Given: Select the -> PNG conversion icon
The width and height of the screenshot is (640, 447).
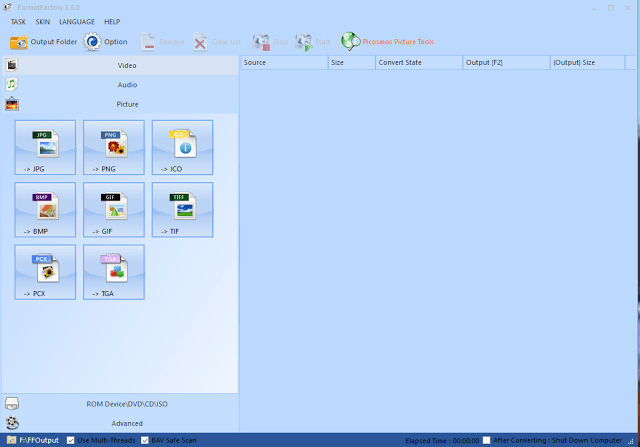Looking at the screenshot, I should [x=114, y=147].
